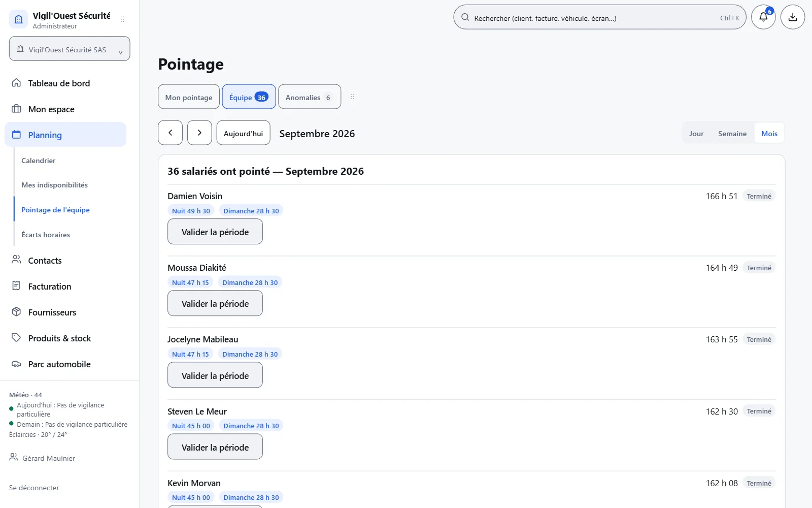Click the Météo · 44 weather header
Image resolution: width=812 pixels, height=508 pixels.
(x=25, y=395)
